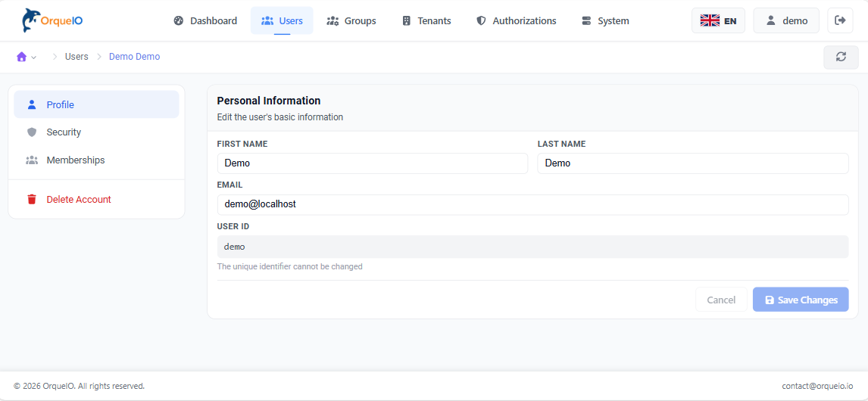868x401 pixels.
Task: Click the Dashboard gauge icon
Action: [178, 21]
